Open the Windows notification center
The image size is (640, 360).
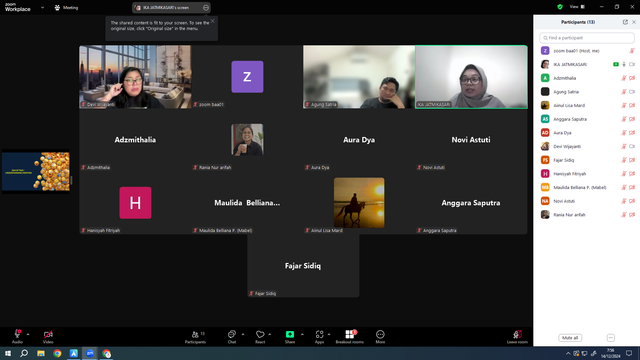(629, 353)
